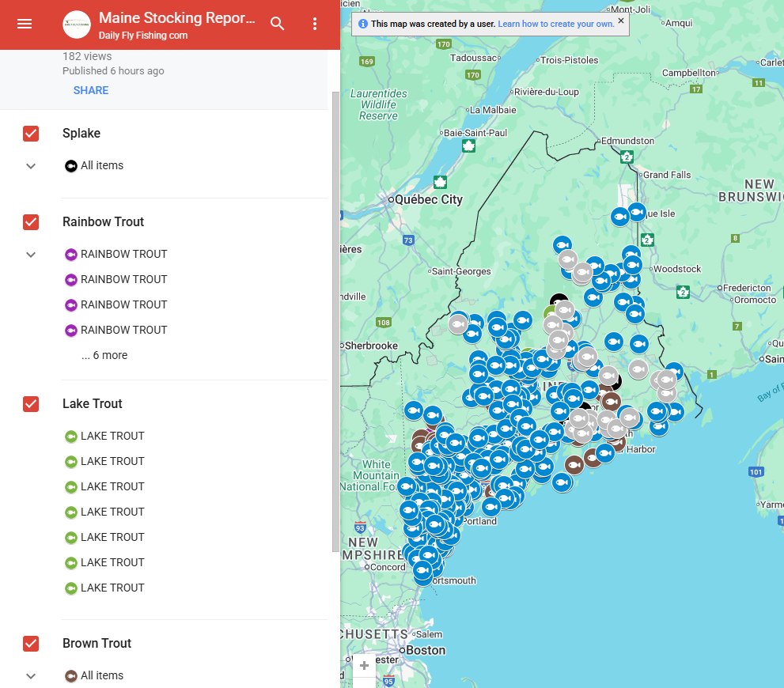Image resolution: width=784 pixels, height=688 pixels.
Task: Click the blue fish marker near Presque Isle
Action: click(637, 213)
